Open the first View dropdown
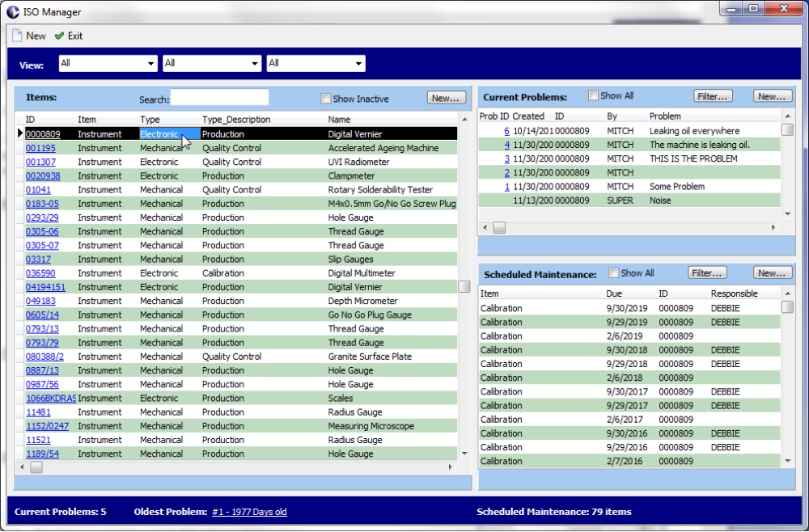Viewport: 809px width, 532px height. [x=108, y=63]
